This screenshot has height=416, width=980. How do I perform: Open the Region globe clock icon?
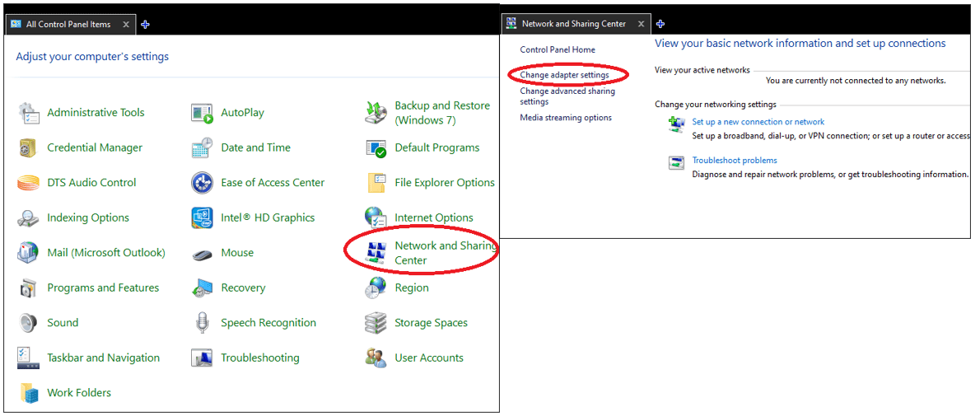coord(376,287)
